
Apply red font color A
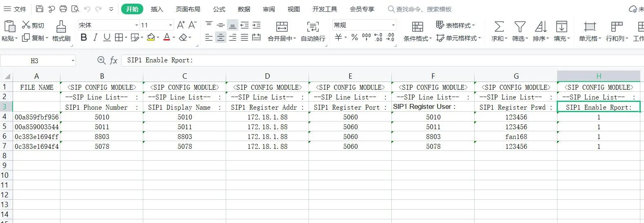167,38
